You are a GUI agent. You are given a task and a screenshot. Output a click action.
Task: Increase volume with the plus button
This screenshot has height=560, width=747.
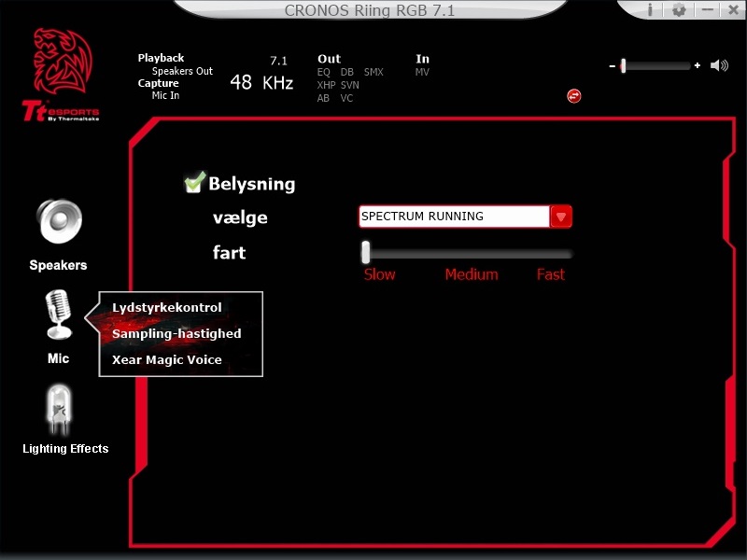[x=698, y=65]
